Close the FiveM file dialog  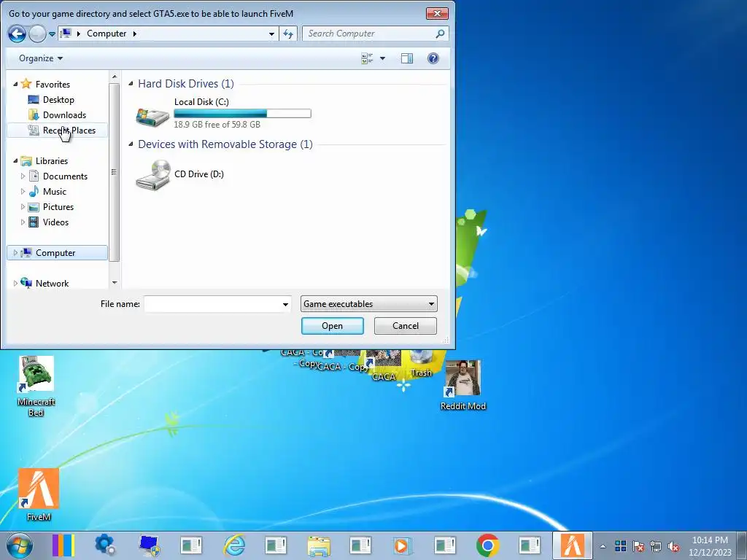tap(437, 13)
